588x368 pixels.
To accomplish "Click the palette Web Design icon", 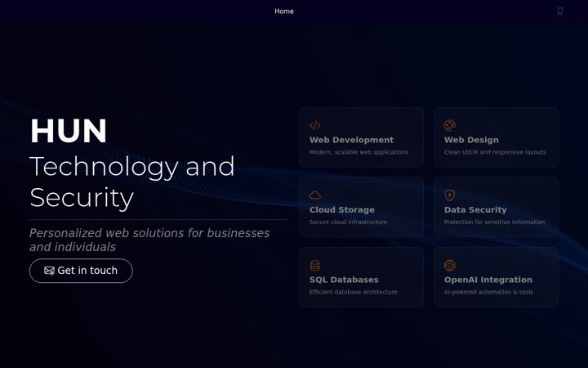I will point(450,125).
